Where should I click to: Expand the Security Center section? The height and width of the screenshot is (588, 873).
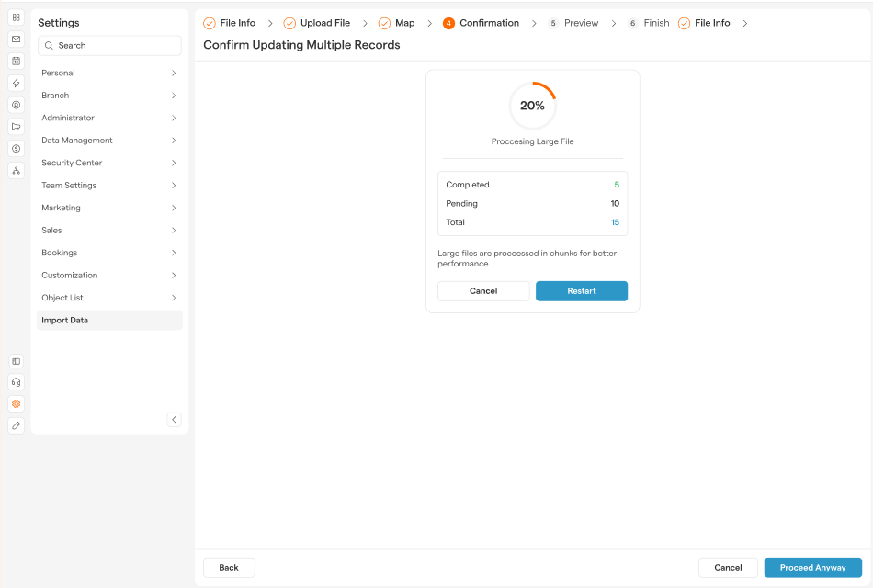(109, 163)
